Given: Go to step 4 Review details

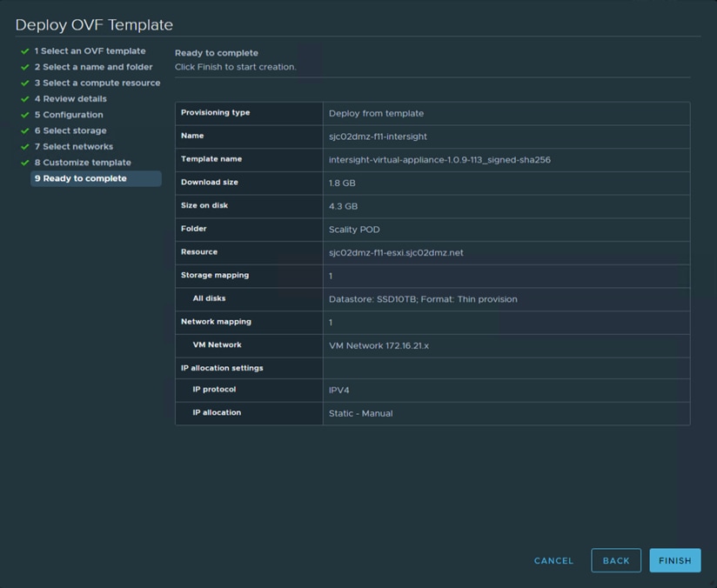Looking at the screenshot, I should [70, 99].
